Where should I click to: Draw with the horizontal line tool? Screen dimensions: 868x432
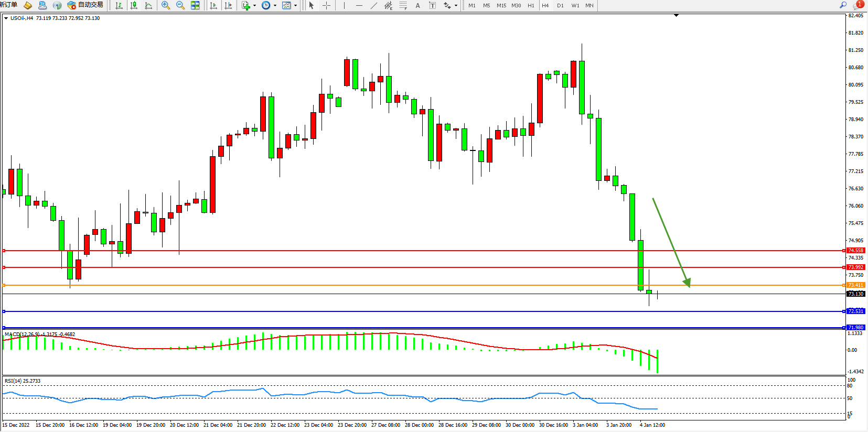click(359, 5)
